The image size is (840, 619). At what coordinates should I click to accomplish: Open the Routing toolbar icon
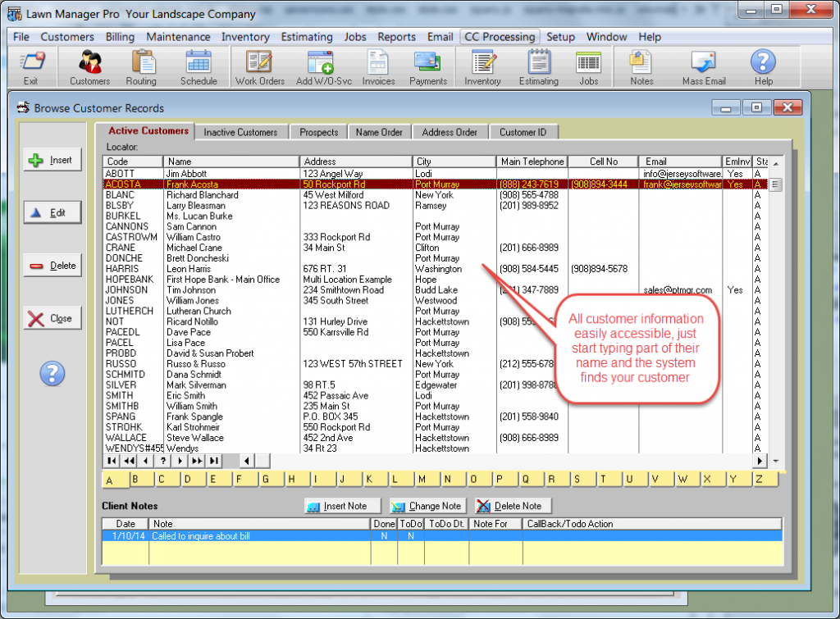pos(141,67)
